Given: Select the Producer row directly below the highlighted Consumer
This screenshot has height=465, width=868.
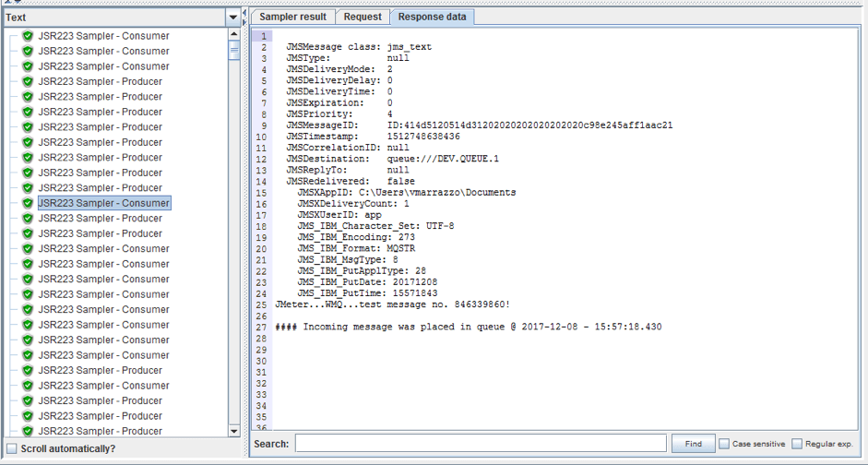Looking at the screenshot, I should (x=101, y=218).
